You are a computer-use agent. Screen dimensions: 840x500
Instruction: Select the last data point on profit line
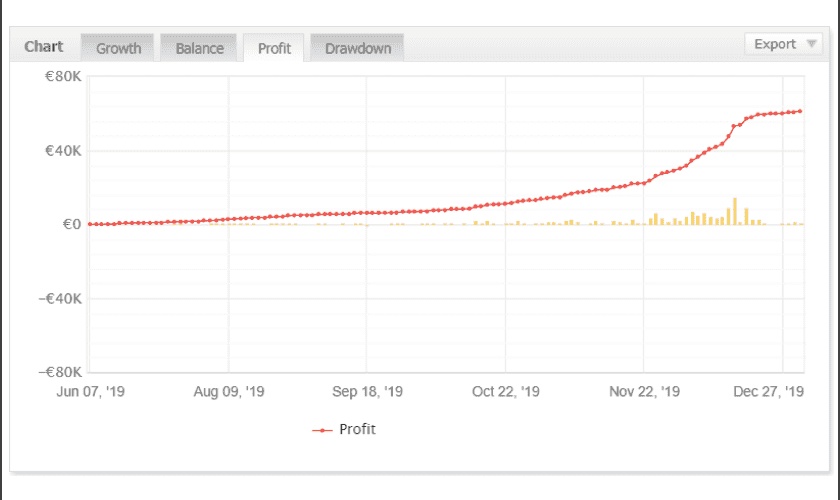(801, 111)
